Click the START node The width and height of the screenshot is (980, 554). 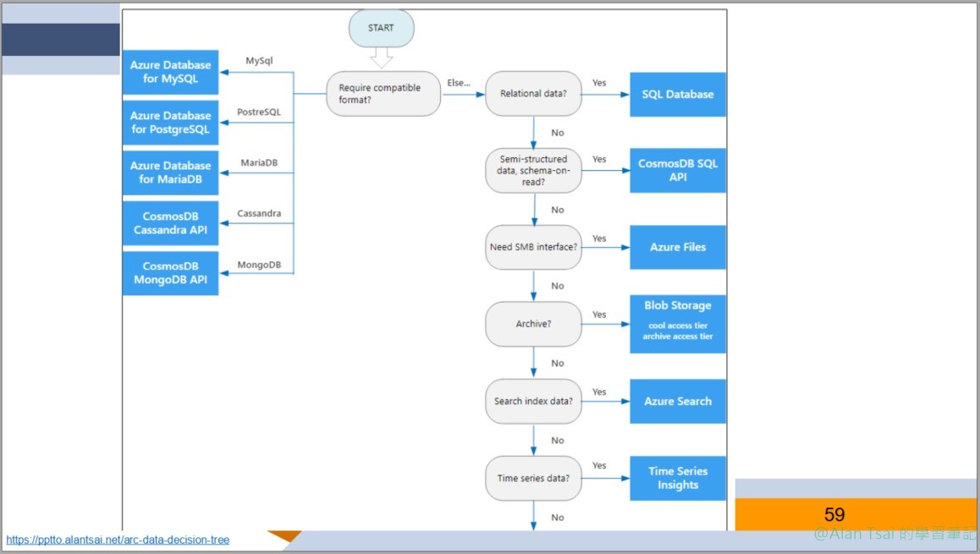pyautogui.click(x=381, y=28)
